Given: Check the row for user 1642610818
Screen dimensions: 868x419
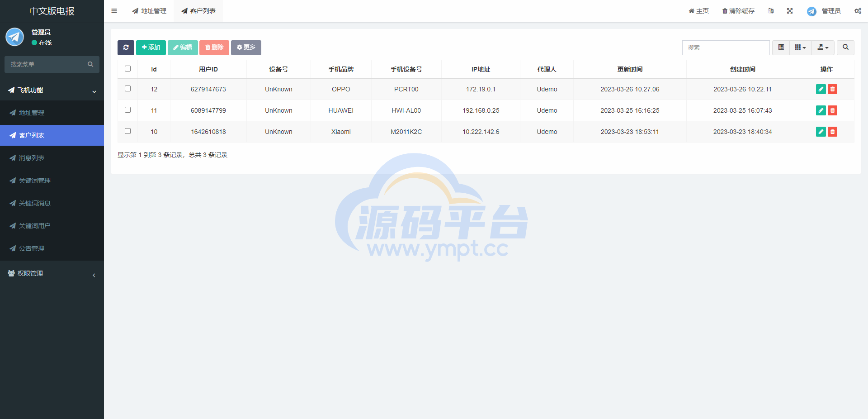Looking at the screenshot, I should [127, 131].
